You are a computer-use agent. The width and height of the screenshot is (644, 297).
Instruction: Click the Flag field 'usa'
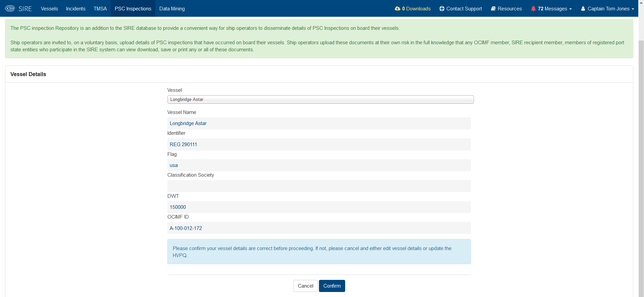pyautogui.click(x=319, y=165)
